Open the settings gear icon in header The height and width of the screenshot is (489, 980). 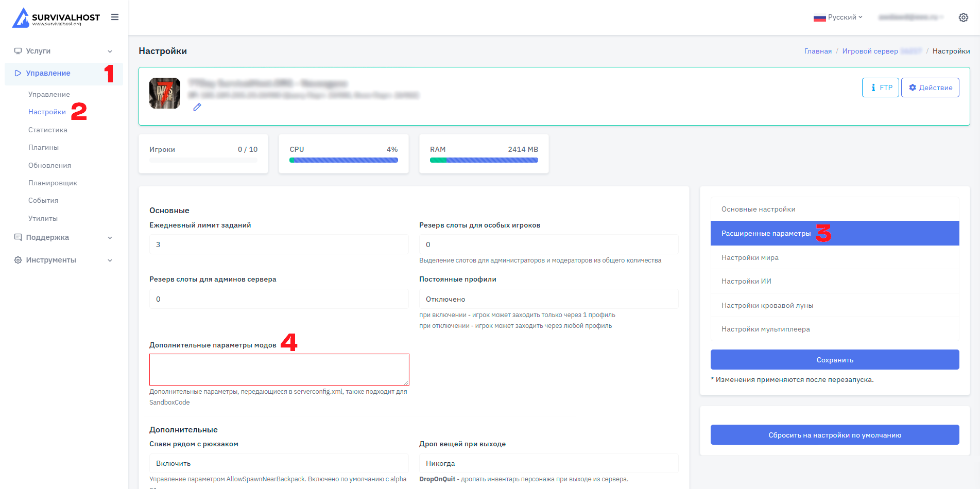click(963, 18)
